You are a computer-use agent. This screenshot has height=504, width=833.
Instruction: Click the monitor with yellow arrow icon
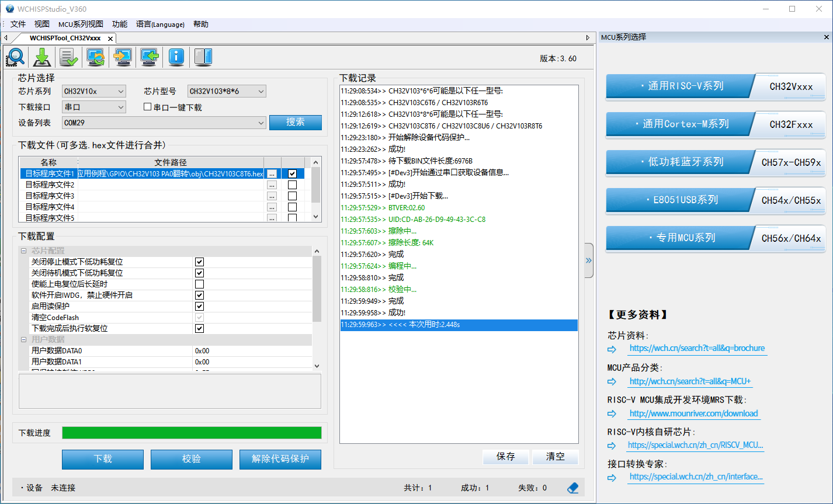pyautogui.click(x=123, y=57)
